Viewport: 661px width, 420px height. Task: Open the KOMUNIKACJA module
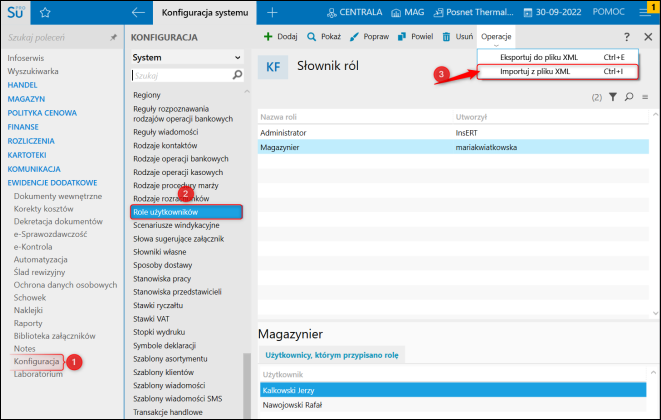click(34, 169)
